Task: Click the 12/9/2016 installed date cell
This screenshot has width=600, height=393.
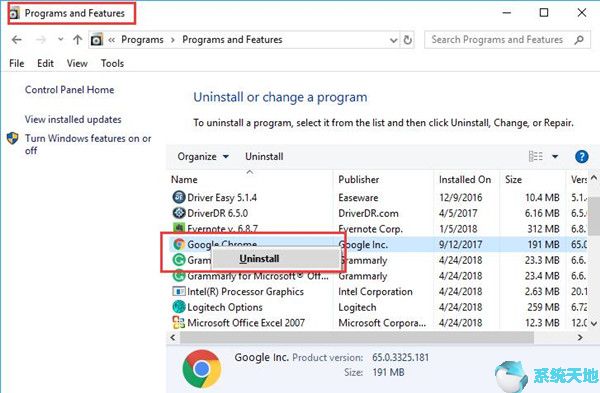Action: (461, 197)
